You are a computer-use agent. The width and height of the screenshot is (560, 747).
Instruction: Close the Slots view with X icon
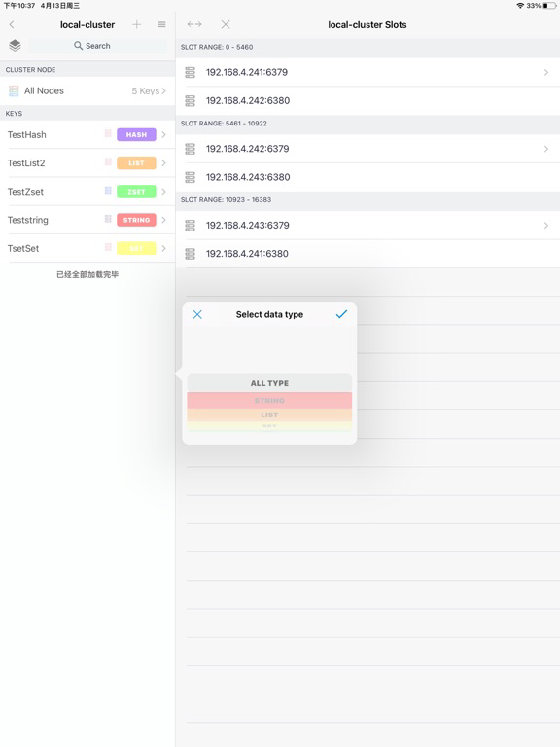pos(226,24)
